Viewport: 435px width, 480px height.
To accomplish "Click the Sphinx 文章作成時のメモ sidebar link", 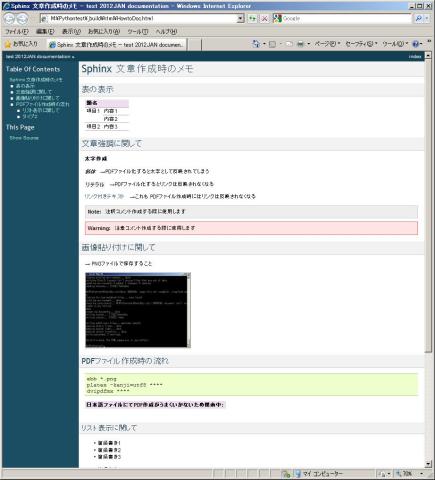I will [36, 80].
